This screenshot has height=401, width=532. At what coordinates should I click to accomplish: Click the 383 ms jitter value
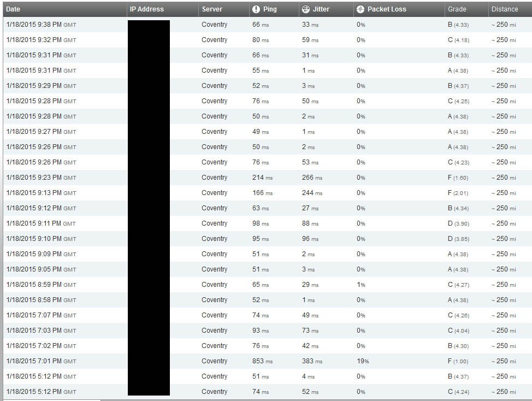pyautogui.click(x=312, y=361)
